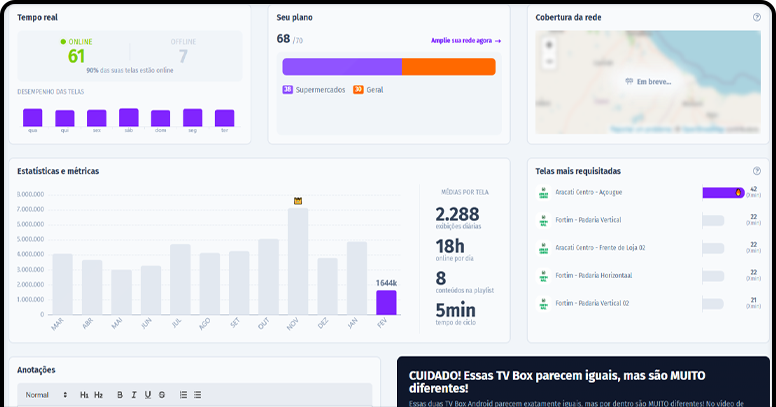Insert a bullet list in Anotações

tap(197, 395)
